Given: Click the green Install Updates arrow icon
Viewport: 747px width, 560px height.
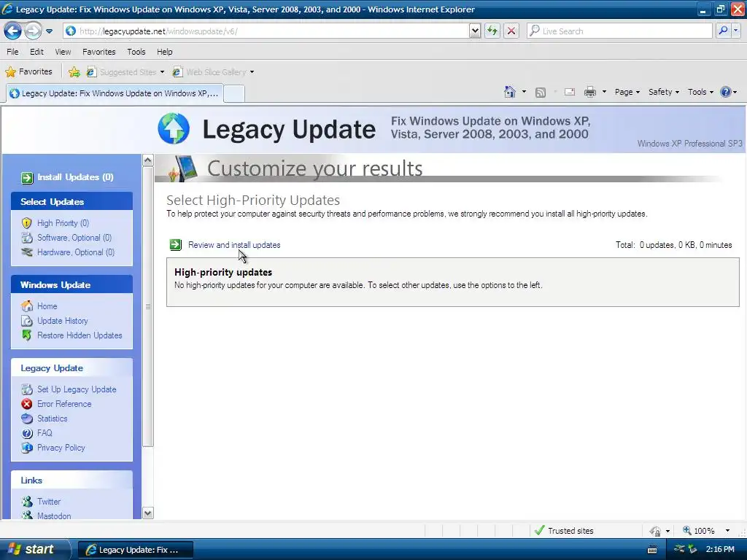Looking at the screenshot, I should pos(27,178).
